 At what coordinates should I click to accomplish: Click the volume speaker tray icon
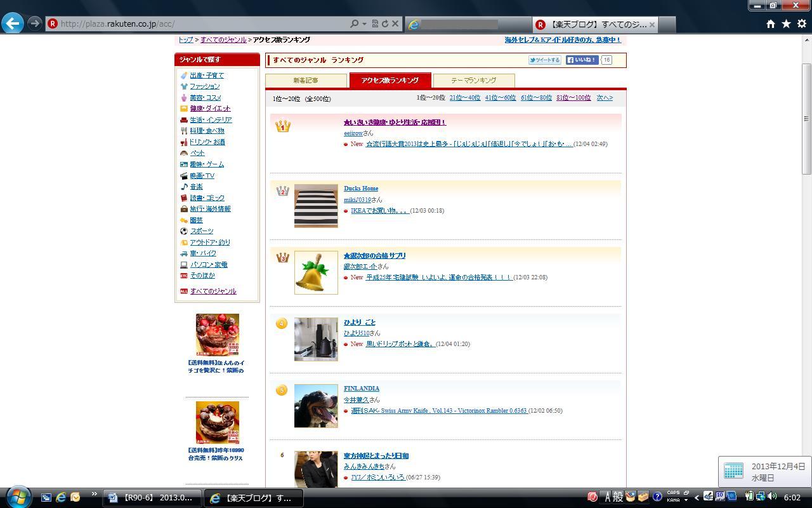pos(772,497)
